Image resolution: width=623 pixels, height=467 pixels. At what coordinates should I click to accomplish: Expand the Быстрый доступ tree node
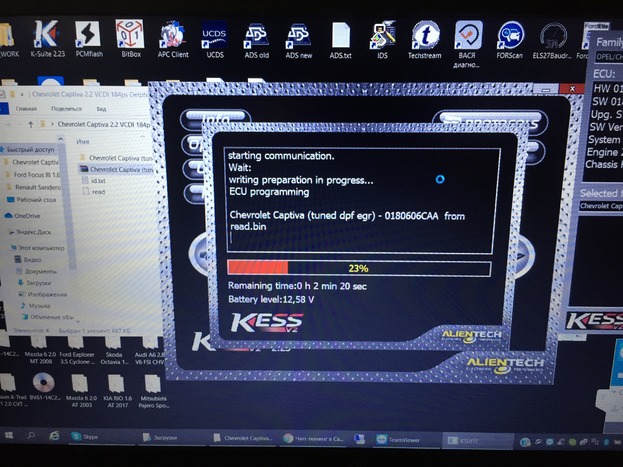[x=5, y=149]
